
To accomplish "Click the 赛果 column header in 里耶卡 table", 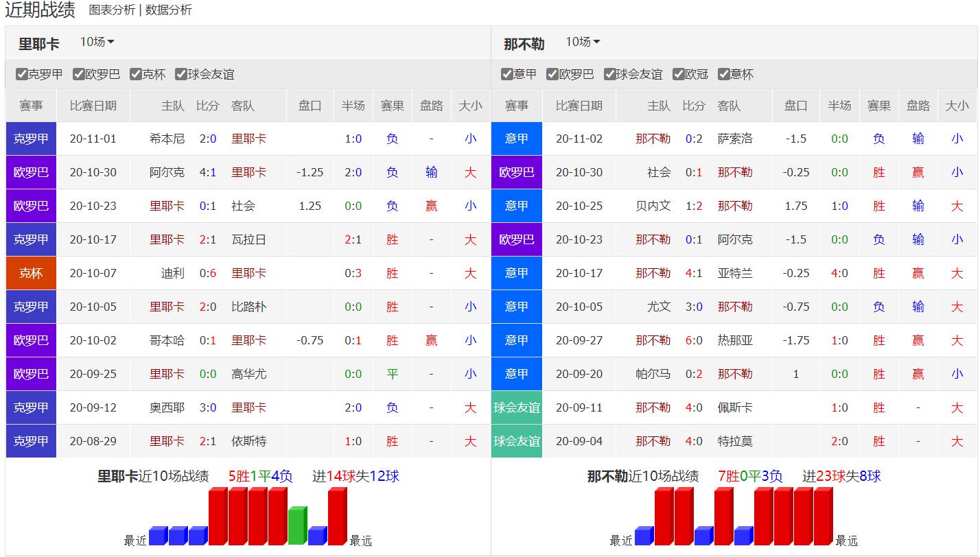I will [x=392, y=106].
